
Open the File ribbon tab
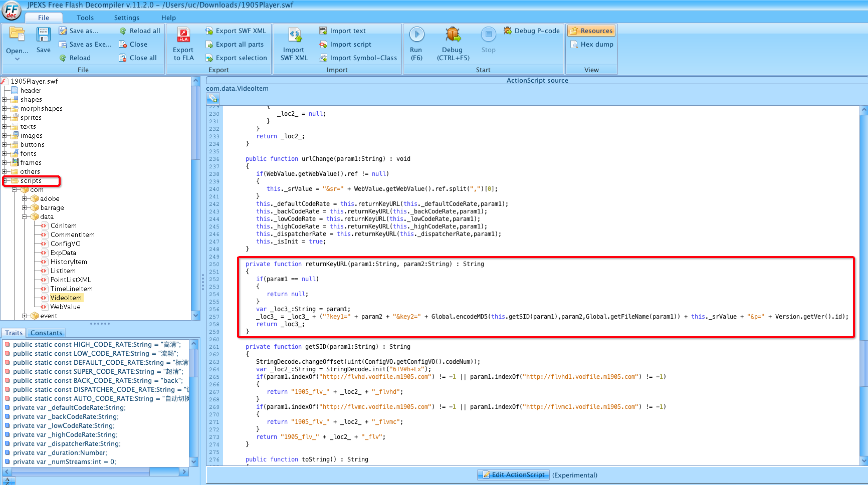click(x=44, y=18)
